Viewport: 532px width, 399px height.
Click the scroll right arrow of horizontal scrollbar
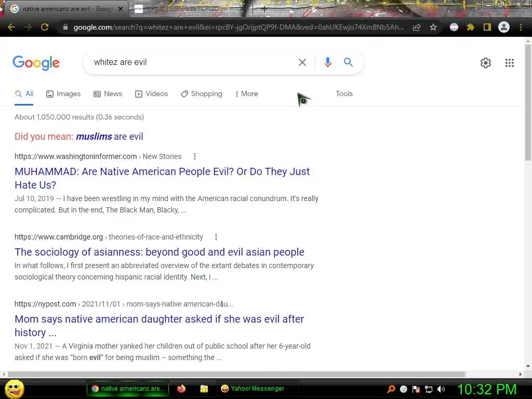(x=521, y=374)
